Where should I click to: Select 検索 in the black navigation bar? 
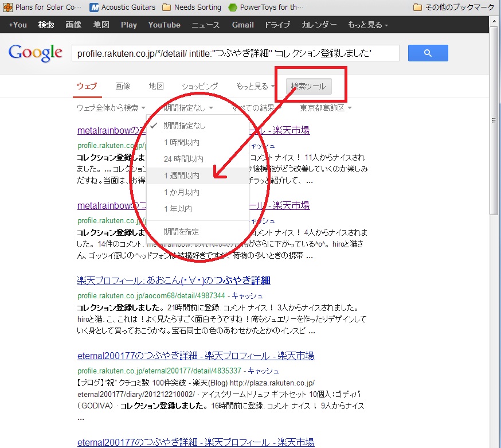pyautogui.click(x=46, y=25)
